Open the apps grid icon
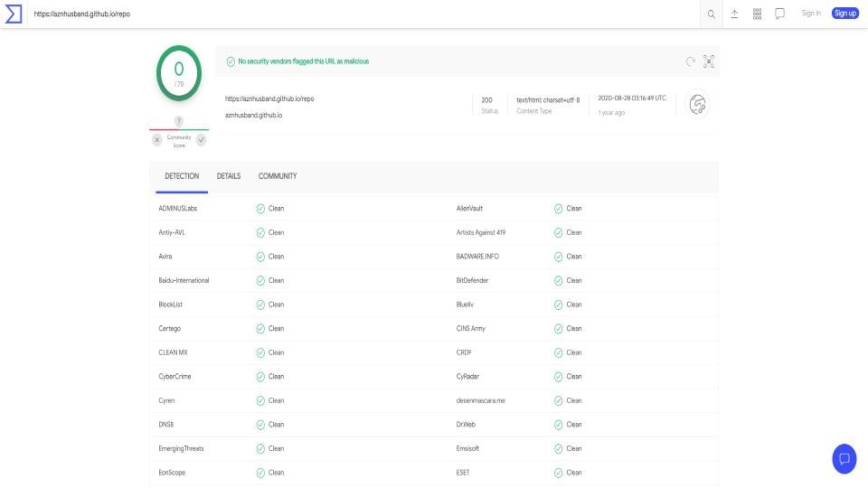Image resolution: width=868 pixels, height=488 pixels. point(757,14)
